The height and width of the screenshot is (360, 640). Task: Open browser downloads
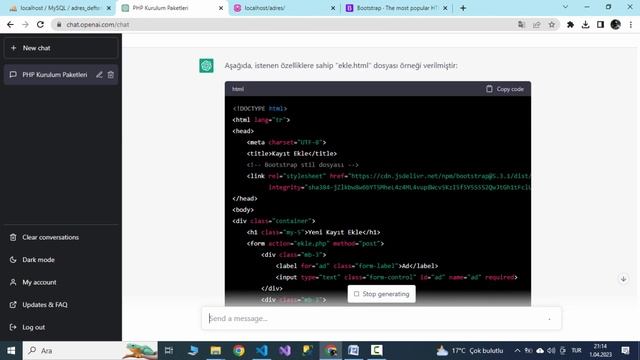(x=585, y=24)
